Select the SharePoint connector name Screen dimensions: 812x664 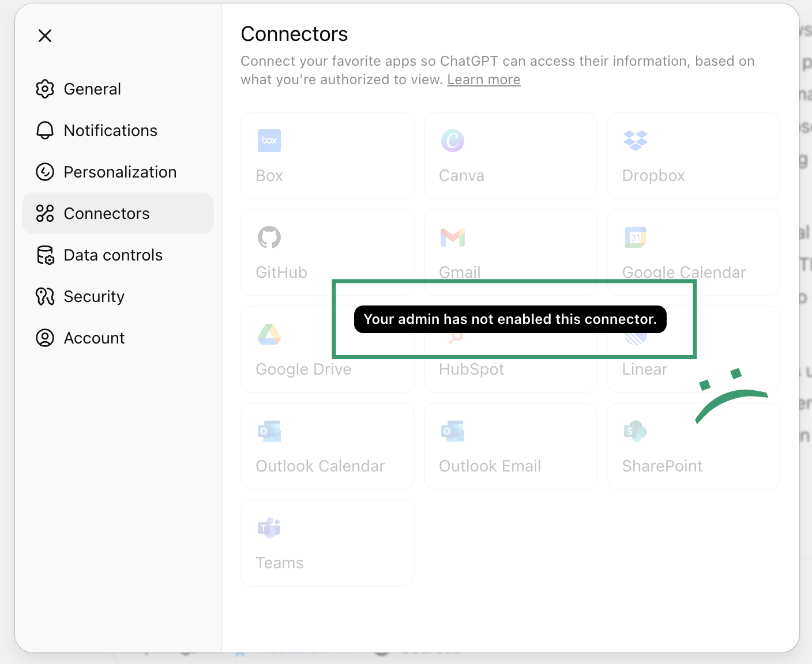tap(662, 466)
